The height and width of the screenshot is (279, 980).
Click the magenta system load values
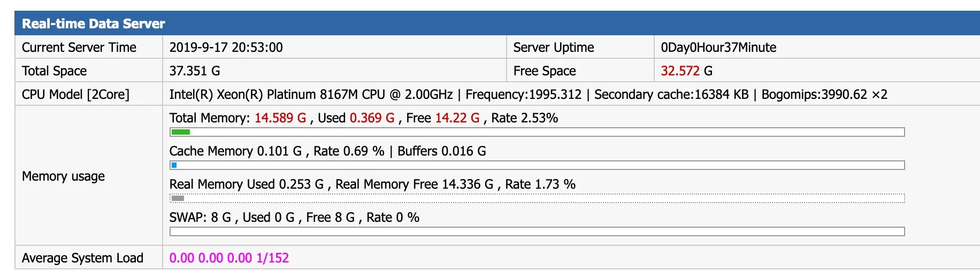coord(229,258)
